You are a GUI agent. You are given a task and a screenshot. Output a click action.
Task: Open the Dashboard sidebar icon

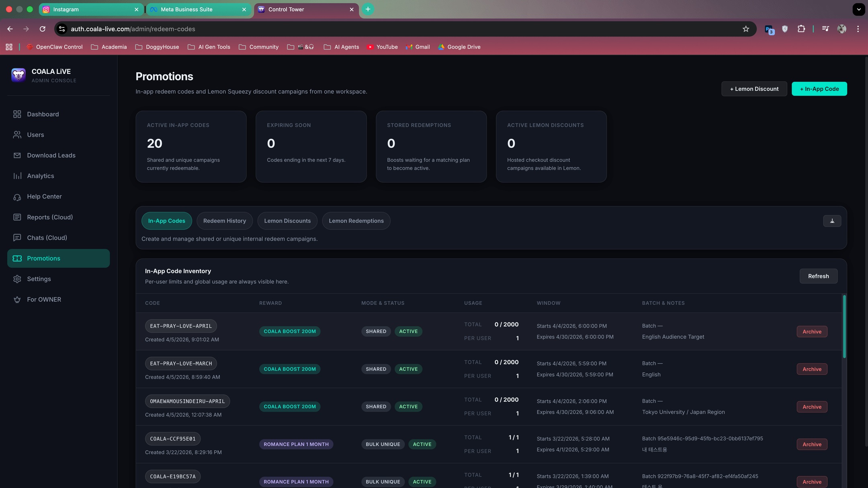pos(17,114)
